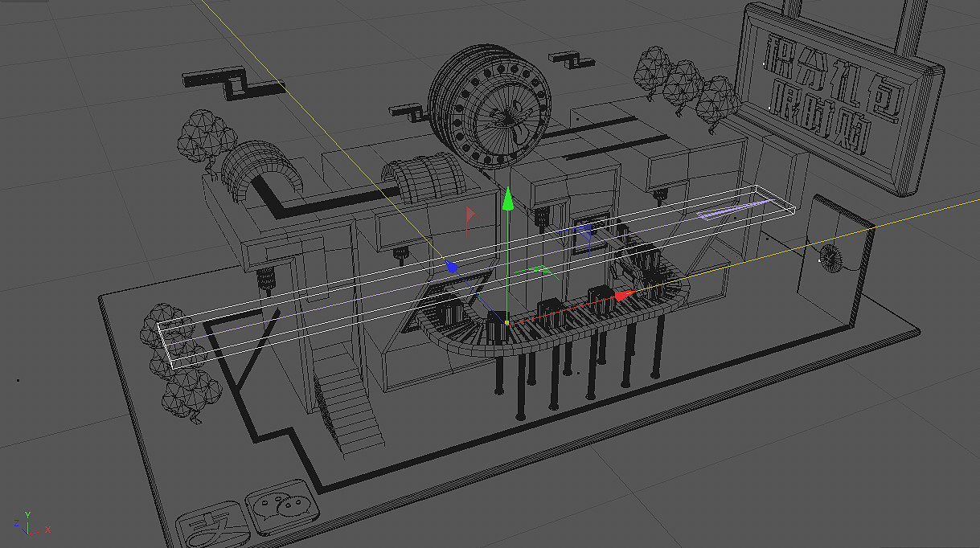Click the blue Z label on the axis indicator
The width and height of the screenshot is (980, 548).
[16, 523]
